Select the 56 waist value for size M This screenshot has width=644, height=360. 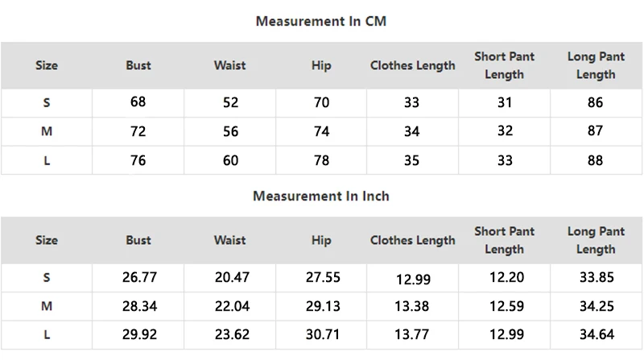[x=230, y=131]
